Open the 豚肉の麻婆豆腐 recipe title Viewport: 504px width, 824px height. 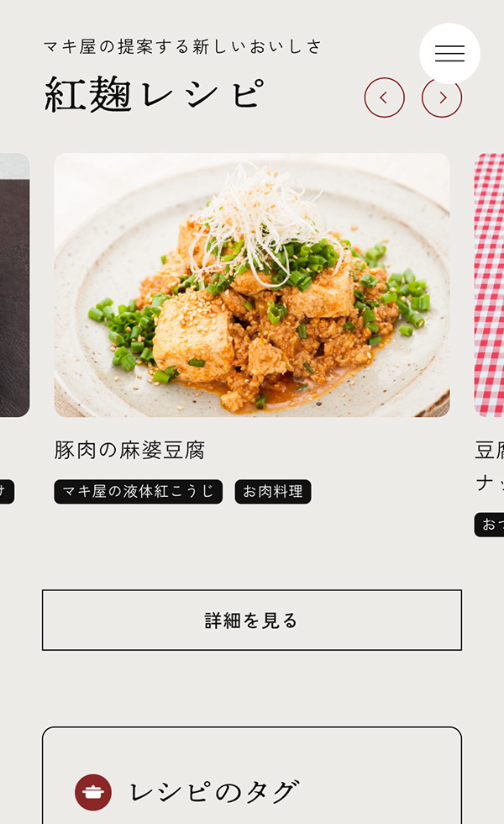click(129, 451)
